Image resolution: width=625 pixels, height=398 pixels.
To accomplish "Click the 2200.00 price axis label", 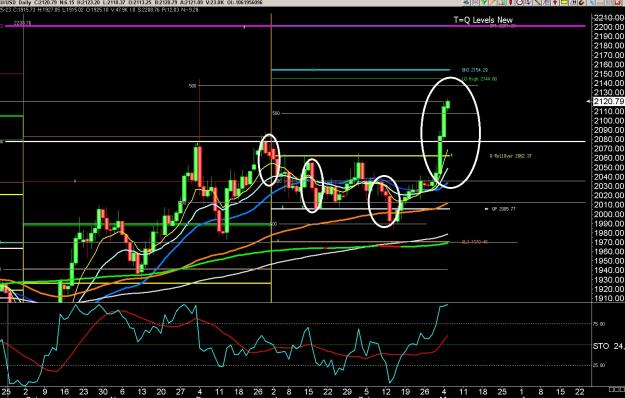I will click(x=609, y=27).
